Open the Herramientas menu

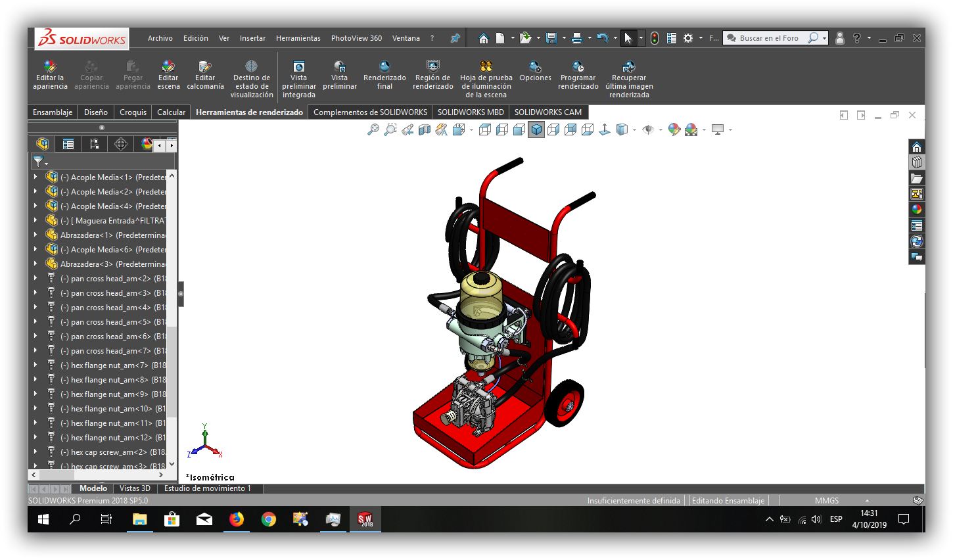(298, 38)
